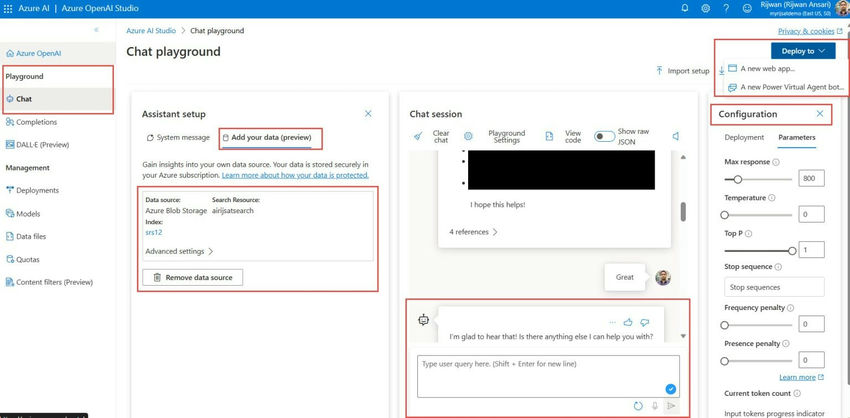The width and height of the screenshot is (850, 418).
Task: Click the user query text box
Action: tap(548, 376)
